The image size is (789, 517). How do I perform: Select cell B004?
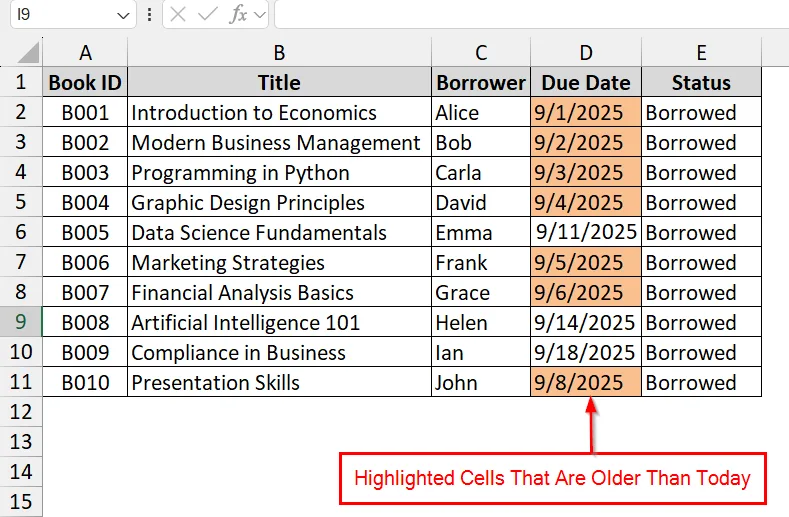click(x=85, y=202)
